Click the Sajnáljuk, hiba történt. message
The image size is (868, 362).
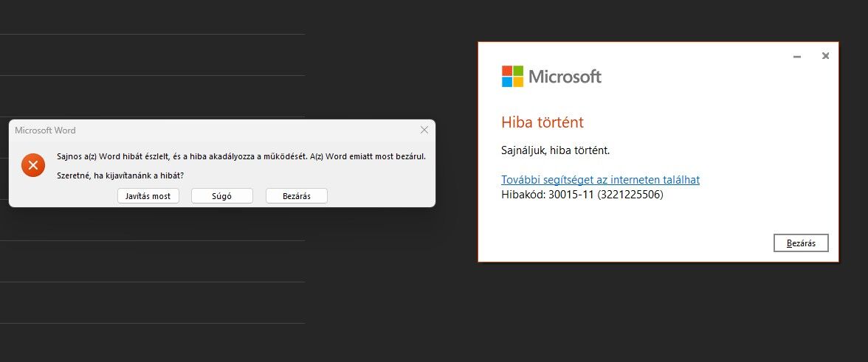click(555, 150)
